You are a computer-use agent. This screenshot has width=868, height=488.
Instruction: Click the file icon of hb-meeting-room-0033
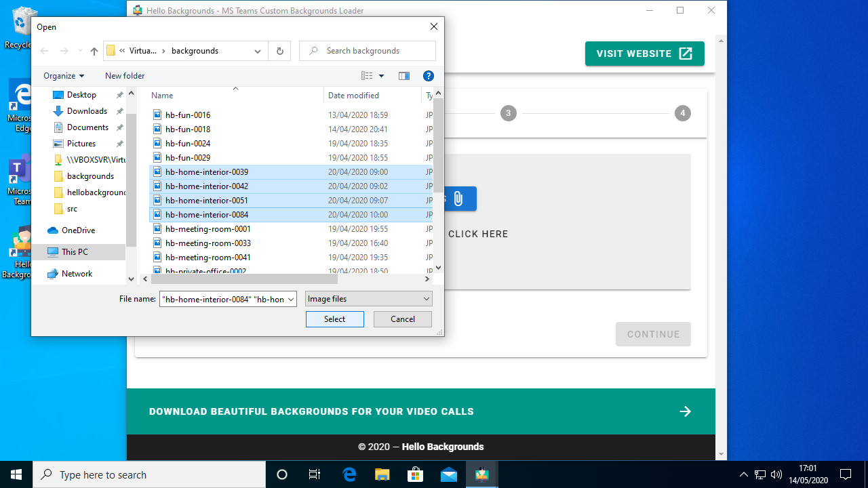point(157,243)
